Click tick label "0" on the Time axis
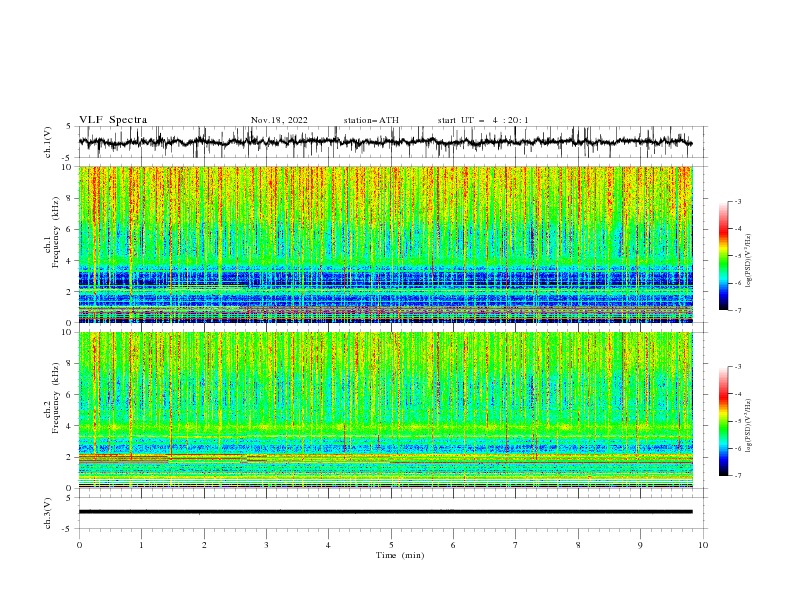Image resolution: width=792 pixels, height=612 pixels. (x=79, y=545)
